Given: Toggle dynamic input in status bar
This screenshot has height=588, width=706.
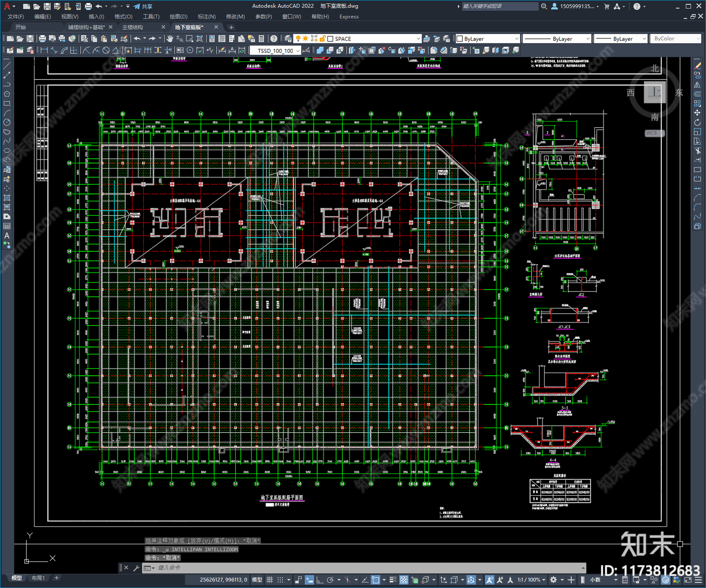Looking at the screenshot, I should point(309,580).
